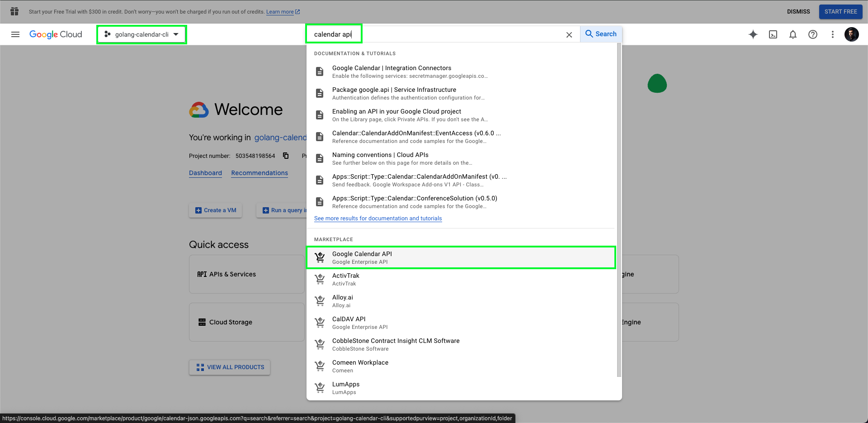The image size is (868, 423).
Task: Click in the calendar api search field
Action: tap(436, 34)
